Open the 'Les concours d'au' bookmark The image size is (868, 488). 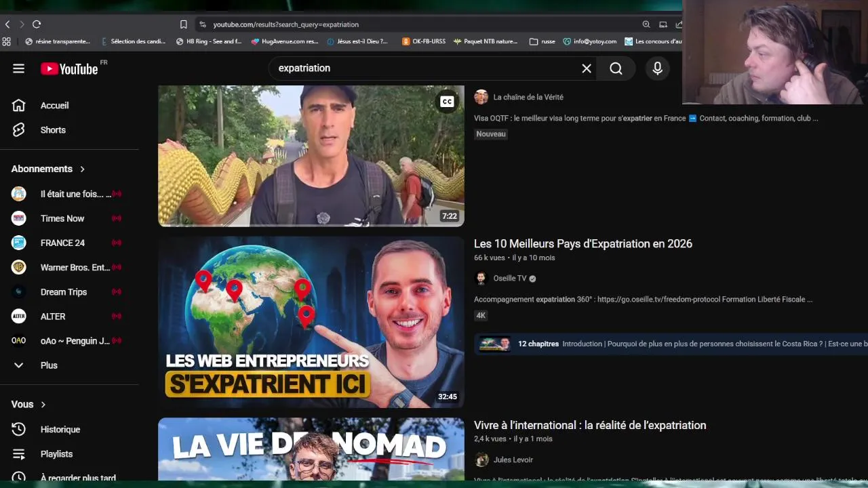(x=653, y=41)
